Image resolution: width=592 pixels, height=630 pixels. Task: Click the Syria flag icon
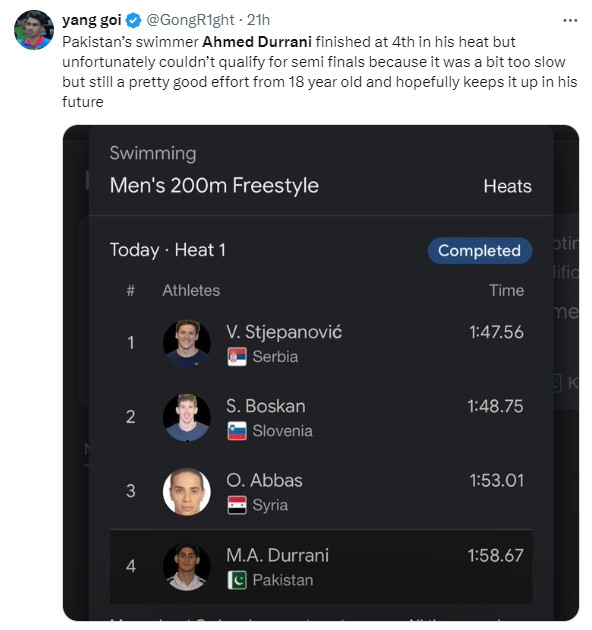(x=237, y=505)
